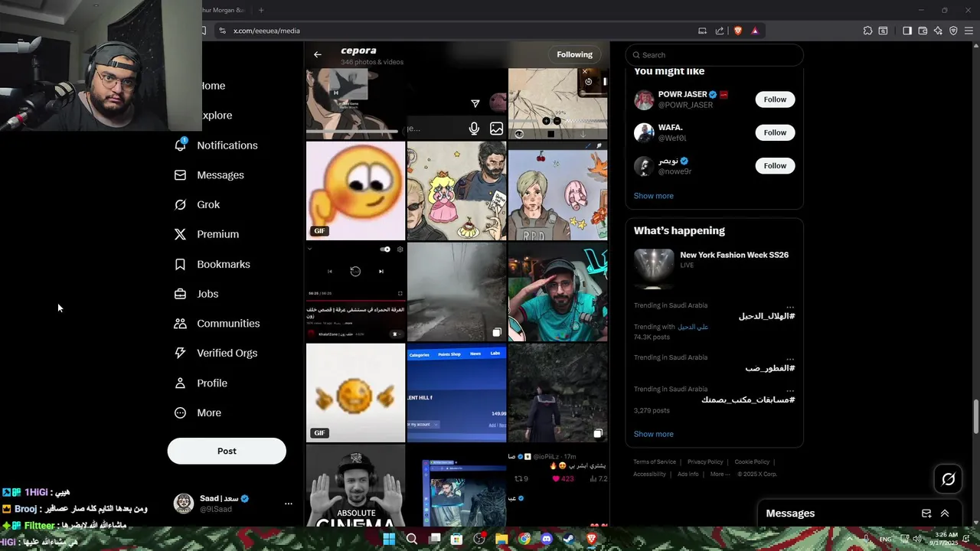
Task: Open the Messages envelope icon in sidebar
Action: 180,175
